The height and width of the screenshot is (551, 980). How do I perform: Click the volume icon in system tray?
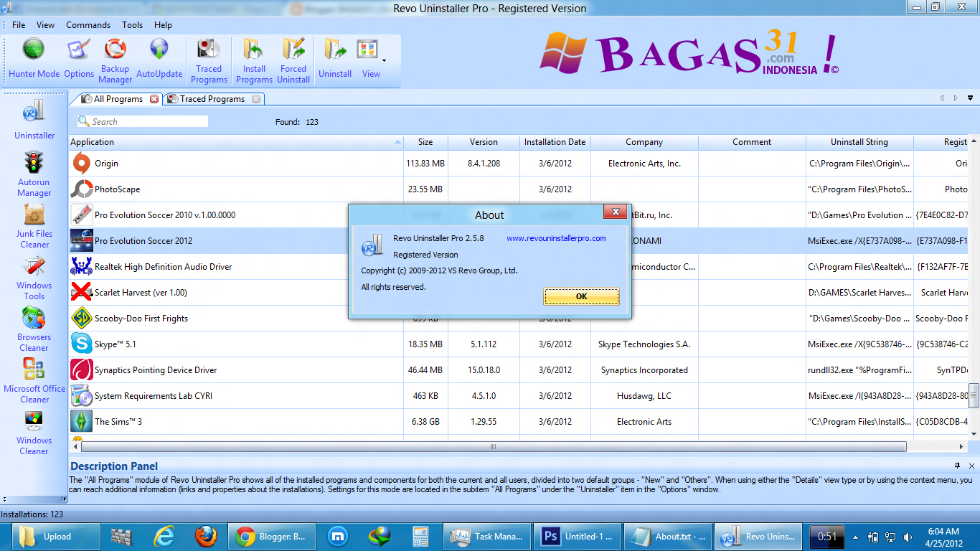tap(909, 537)
